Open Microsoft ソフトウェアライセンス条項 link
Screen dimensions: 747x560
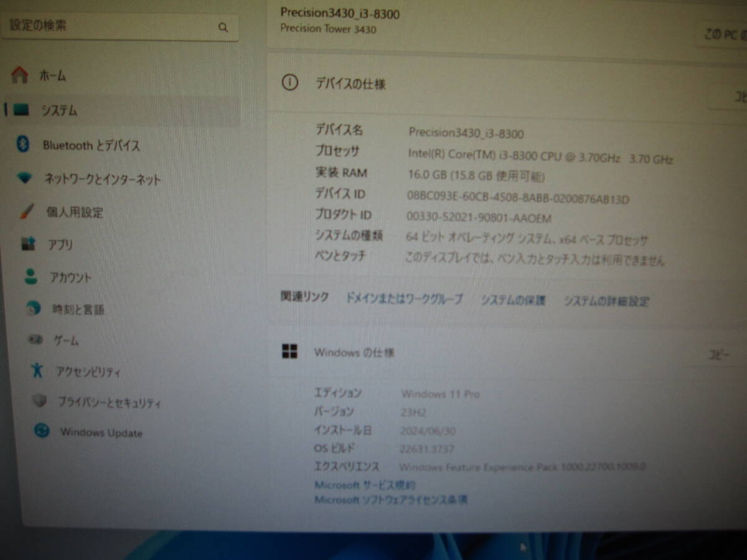click(x=391, y=499)
